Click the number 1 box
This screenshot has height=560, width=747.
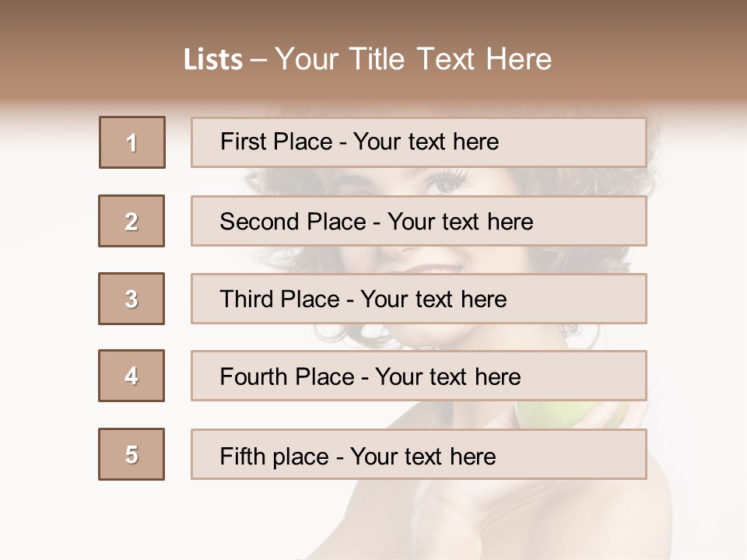132,142
